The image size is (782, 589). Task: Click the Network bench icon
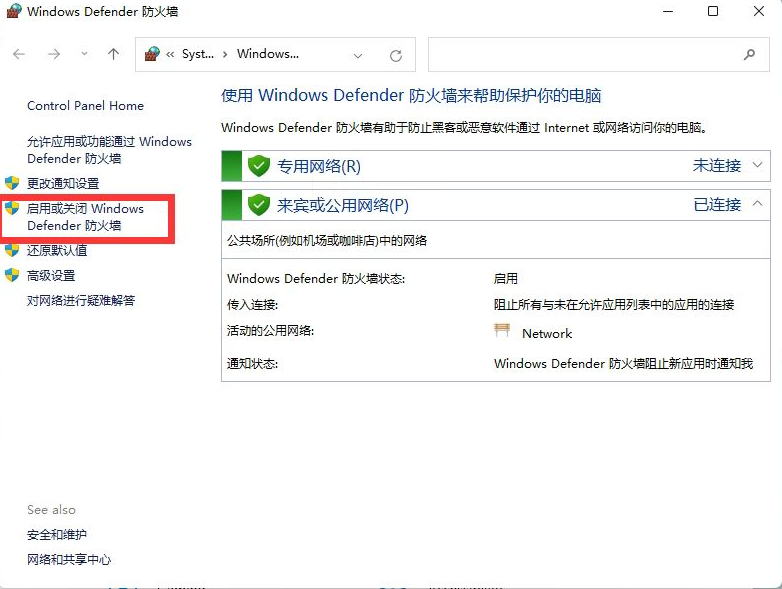click(502, 331)
